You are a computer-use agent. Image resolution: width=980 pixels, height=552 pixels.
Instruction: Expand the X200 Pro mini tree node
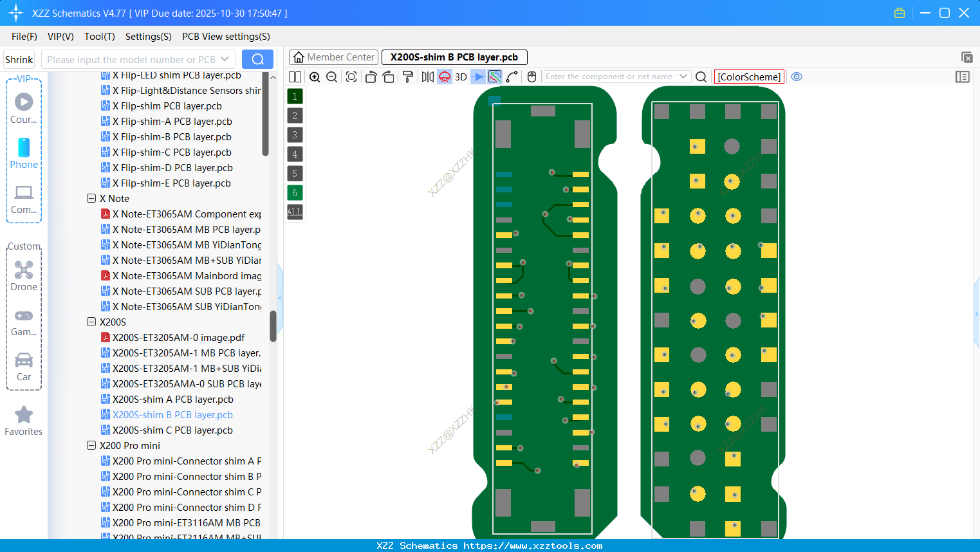coord(91,445)
